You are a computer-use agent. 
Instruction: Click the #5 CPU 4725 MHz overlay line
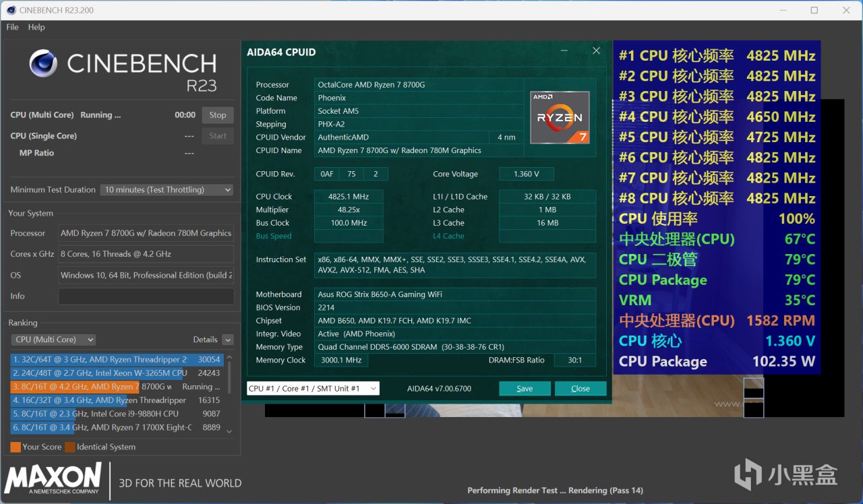tap(717, 137)
